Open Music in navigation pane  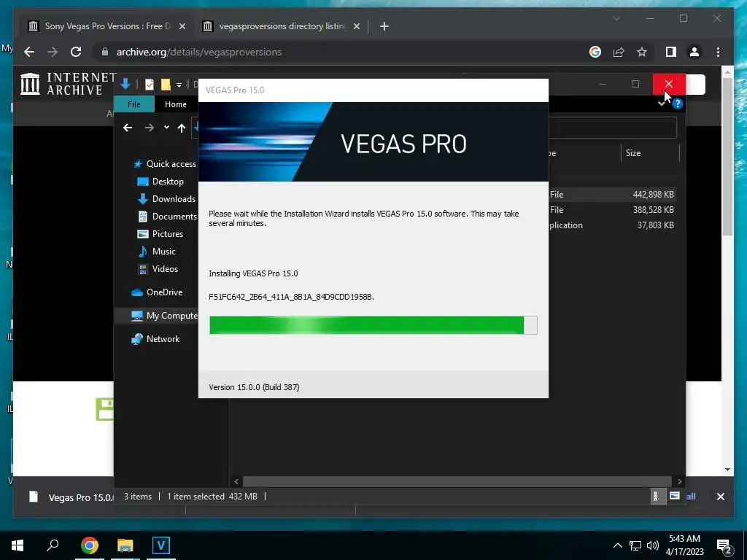click(x=157, y=252)
